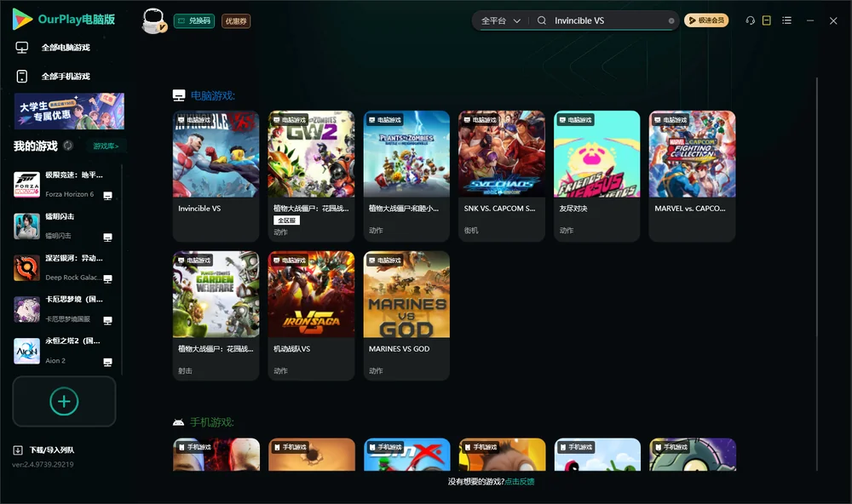Focus the Invincible VS search field
Viewport: 852px width, 504px height.
[608, 20]
